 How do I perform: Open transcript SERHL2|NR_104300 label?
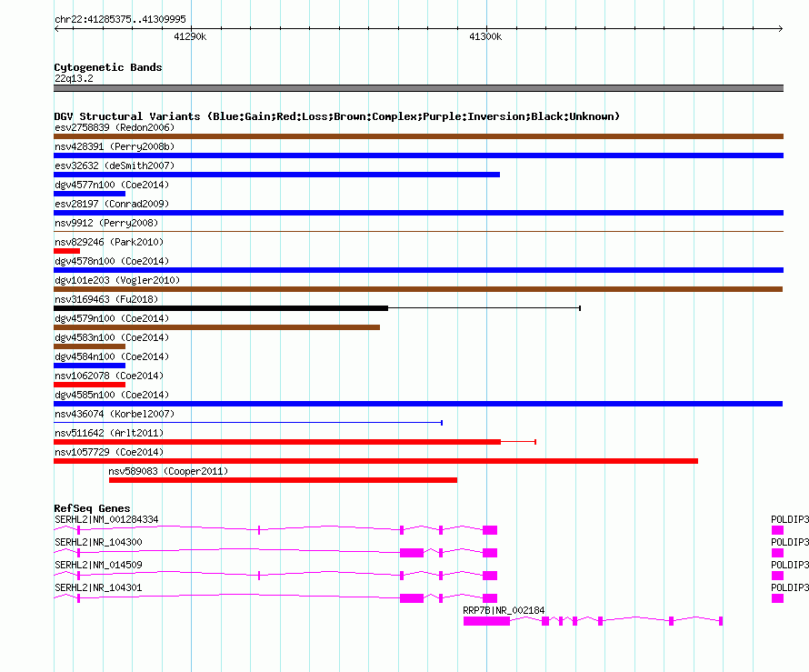pos(98,543)
